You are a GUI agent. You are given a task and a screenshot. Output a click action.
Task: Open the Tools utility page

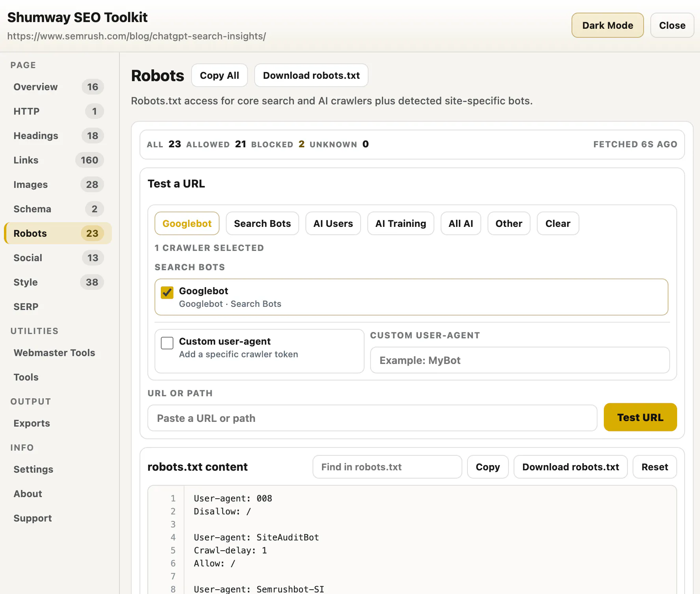[58, 377]
